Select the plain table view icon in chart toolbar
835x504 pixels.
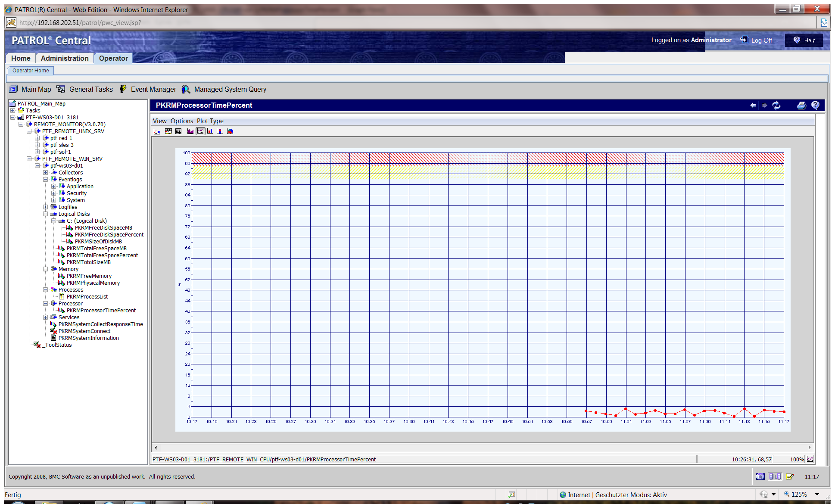tap(178, 131)
